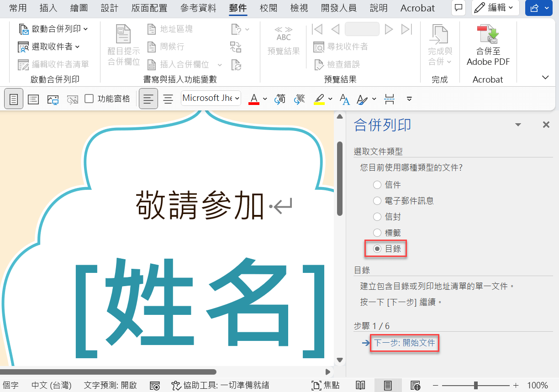Select the 信件 radio button

(x=377, y=185)
